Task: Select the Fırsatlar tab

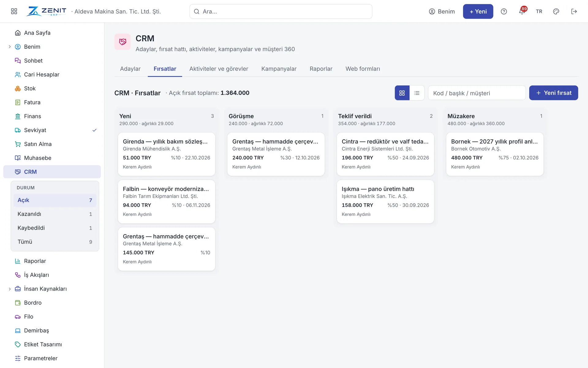Action: 165,69
